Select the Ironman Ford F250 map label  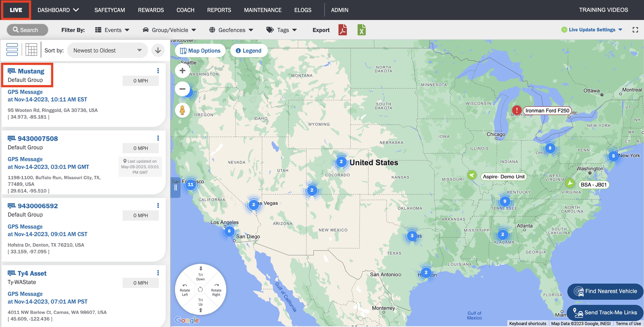pyautogui.click(x=547, y=110)
